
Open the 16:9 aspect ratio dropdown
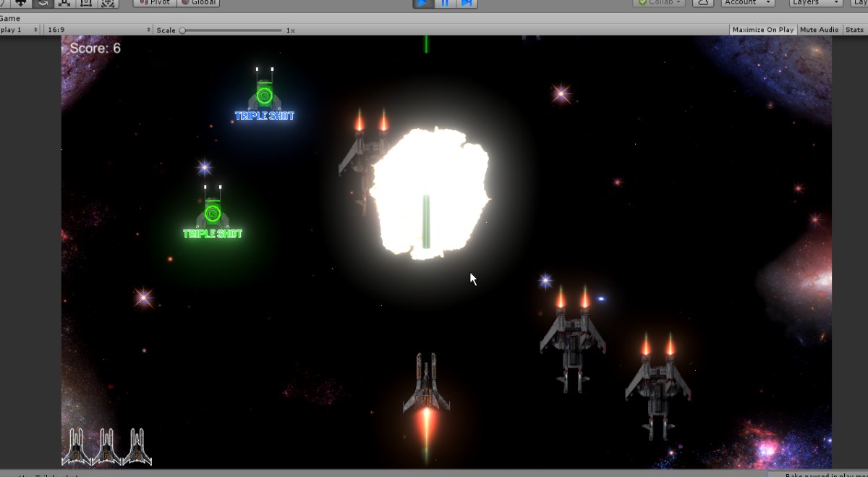coord(98,30)
